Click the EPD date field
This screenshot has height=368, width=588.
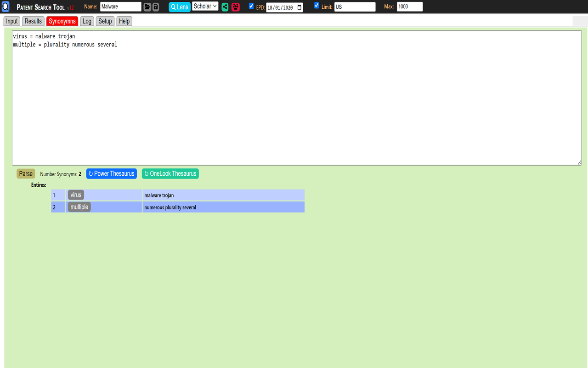[x=284, y=7]
